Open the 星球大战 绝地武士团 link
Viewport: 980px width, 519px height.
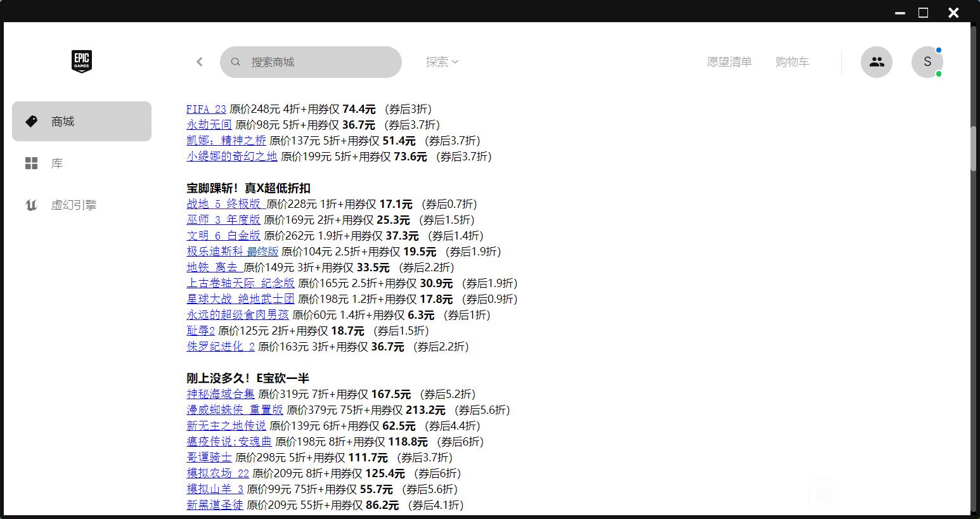coord(240,299)
